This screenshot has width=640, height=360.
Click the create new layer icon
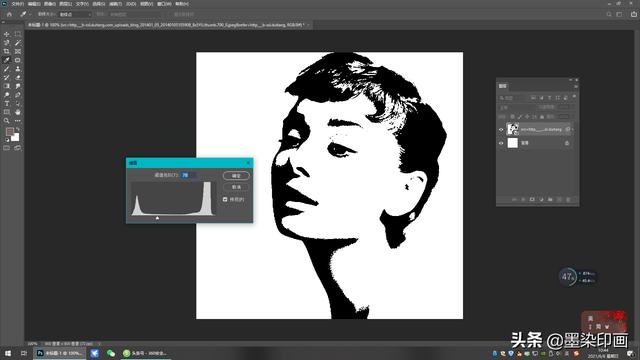pos(559,199)
